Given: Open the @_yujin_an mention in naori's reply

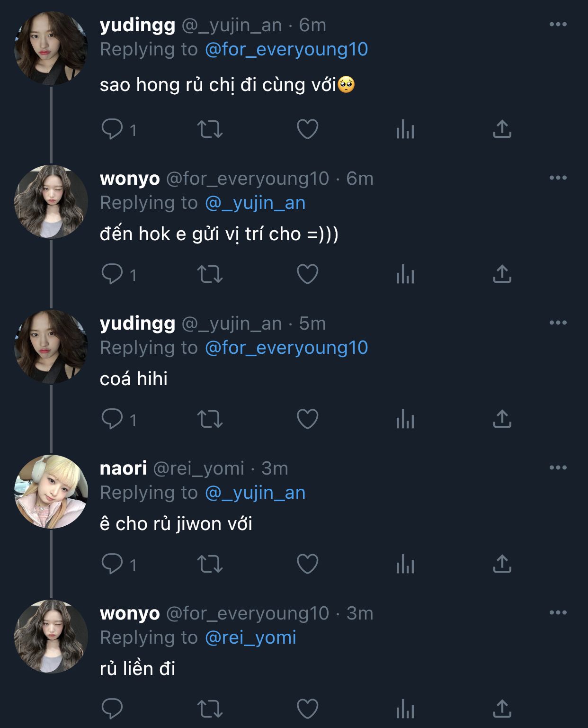Looking at the screenshot, I should click(255, 493).
